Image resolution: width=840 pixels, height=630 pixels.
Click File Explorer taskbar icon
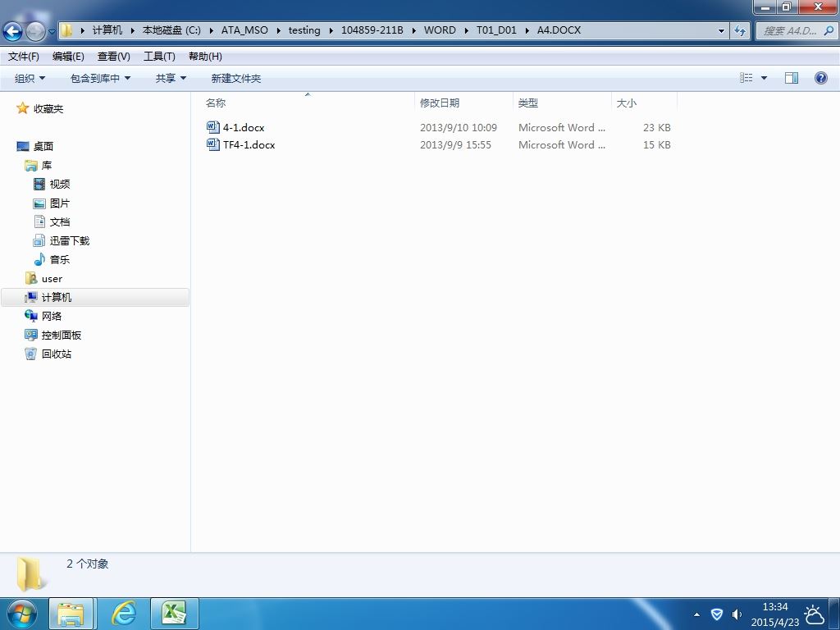[x=71, y=614]
